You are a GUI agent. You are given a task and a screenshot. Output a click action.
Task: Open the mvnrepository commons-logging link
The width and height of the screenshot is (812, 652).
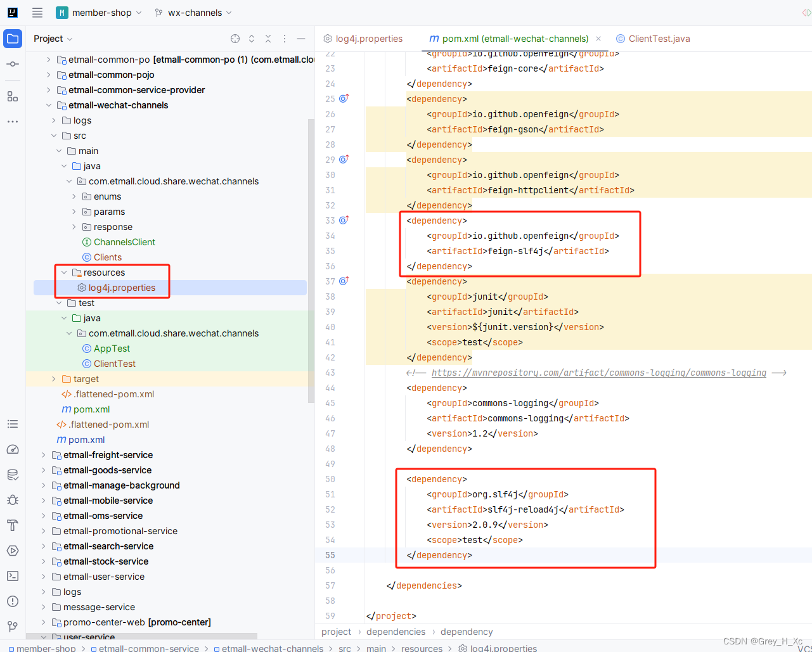tap(599, 373)
